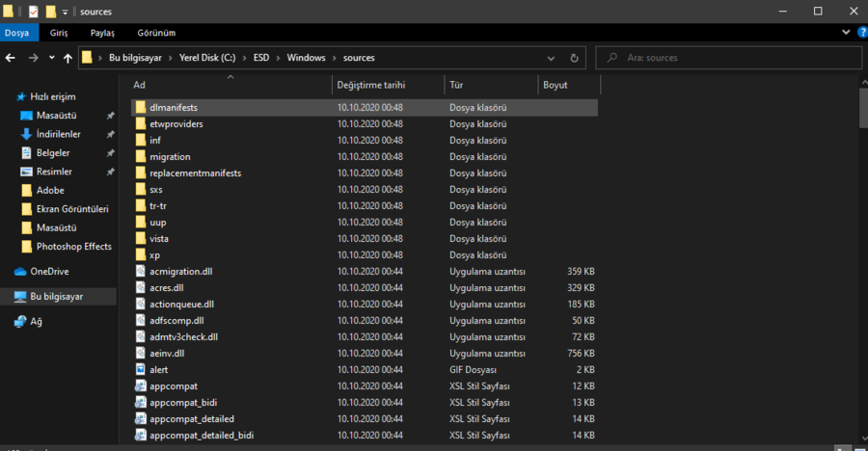Select the appcompat XSL file icon
The image size is (868, 451).
point(140,386)
